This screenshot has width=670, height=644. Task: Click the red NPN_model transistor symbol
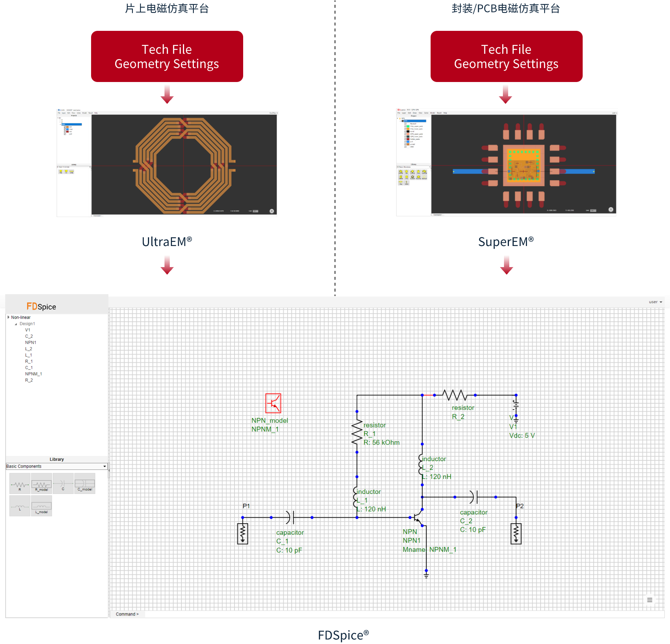(x=273, y=403)
